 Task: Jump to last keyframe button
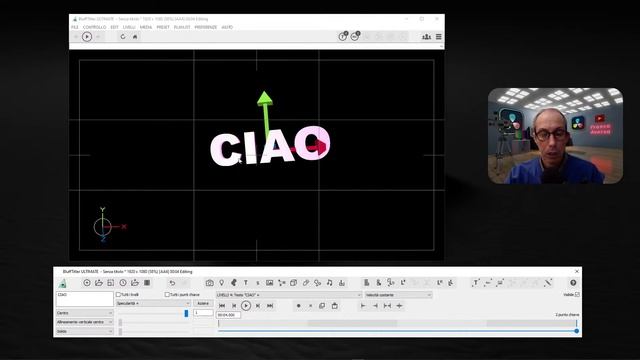coord(270,306)
